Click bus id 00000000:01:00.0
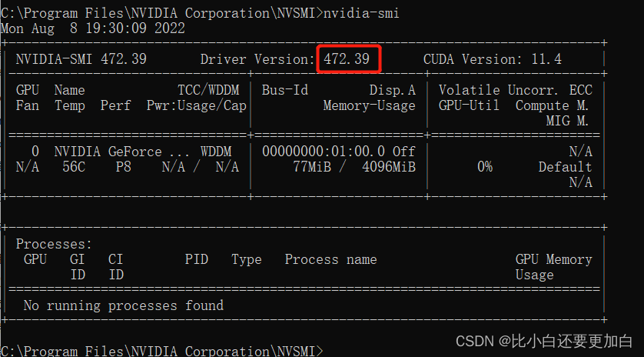This screenshot has height=357, width=644. [x=324, y=152]
